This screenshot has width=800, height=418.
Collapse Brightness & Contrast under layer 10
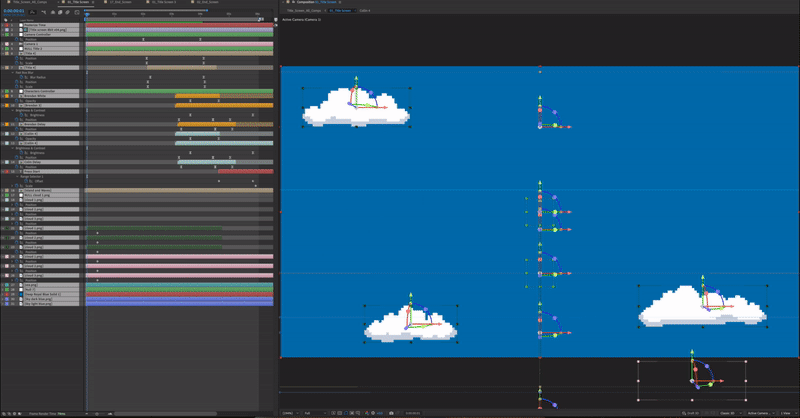click(x=12, y=110)
